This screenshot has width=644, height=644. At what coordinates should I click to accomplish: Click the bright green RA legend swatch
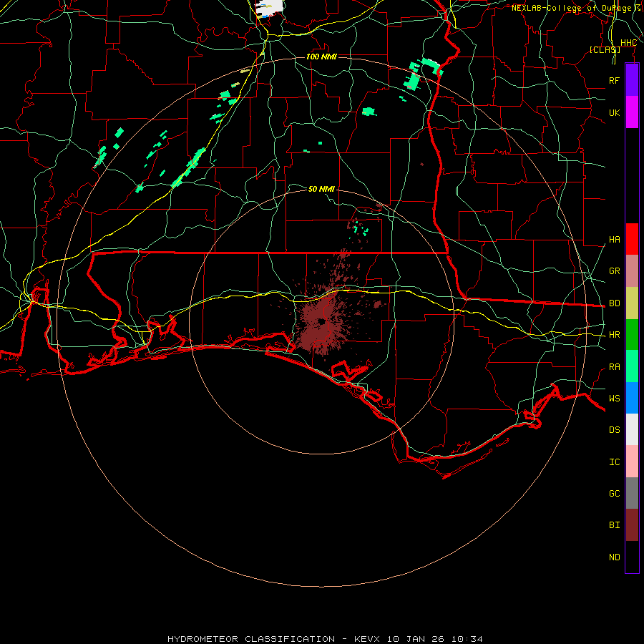pyautogui.click(x=632, y=366)
